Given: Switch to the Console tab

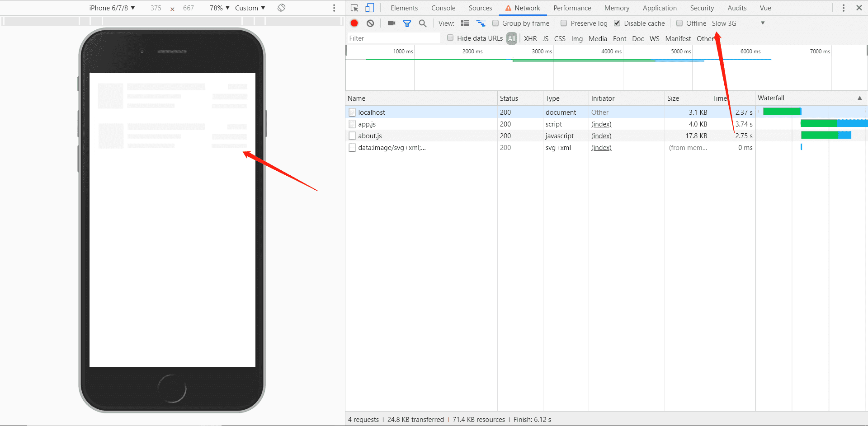Looking at the screenshot, I should click(443, 8).
